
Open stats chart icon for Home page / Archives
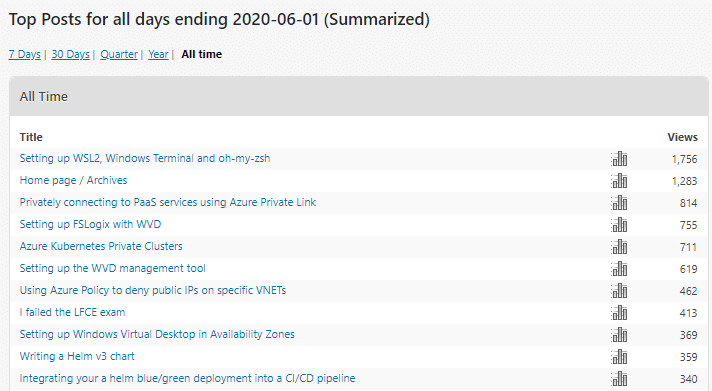coord(619,181)
